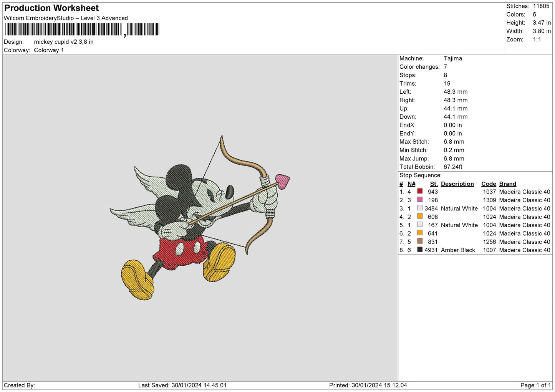Click the Mickey cupid embroidery preview

coord(200,218)
